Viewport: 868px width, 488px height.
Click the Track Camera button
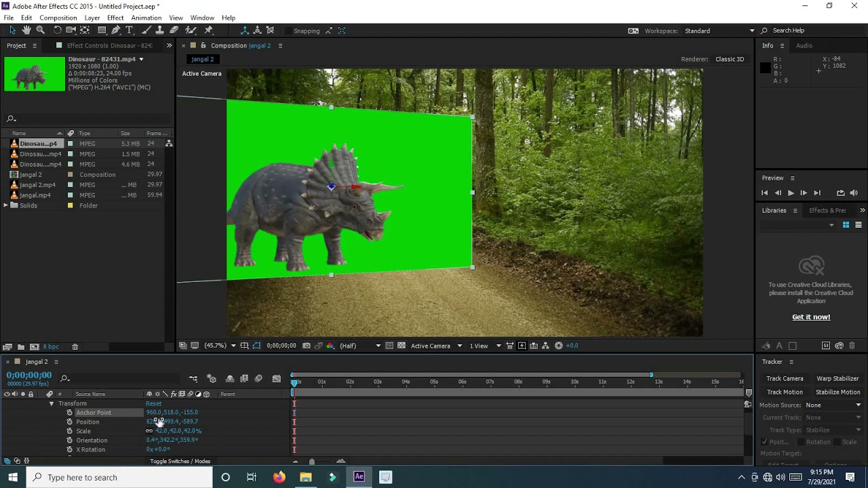[x=785, y=378]
